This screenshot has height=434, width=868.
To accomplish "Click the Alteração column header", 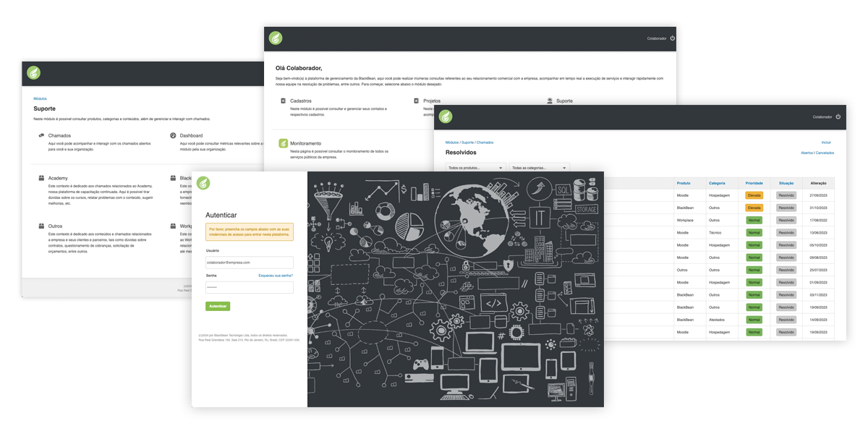I will 819,183.
